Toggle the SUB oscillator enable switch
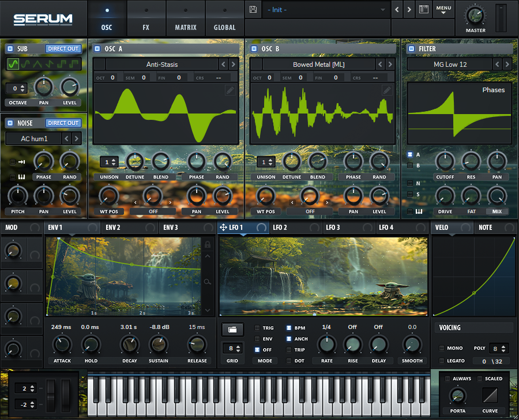Screen dimensions: 519x420 pyautogui.click(x=10, y=48)
